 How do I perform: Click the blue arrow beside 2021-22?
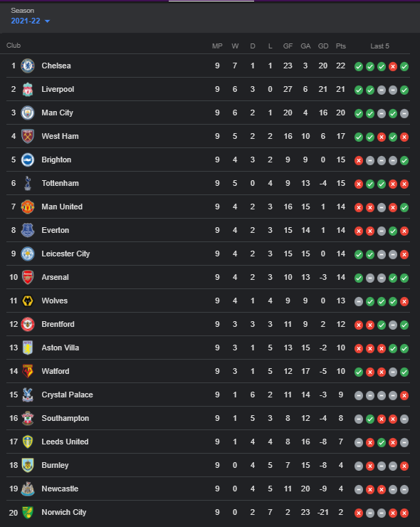[48, 21]
